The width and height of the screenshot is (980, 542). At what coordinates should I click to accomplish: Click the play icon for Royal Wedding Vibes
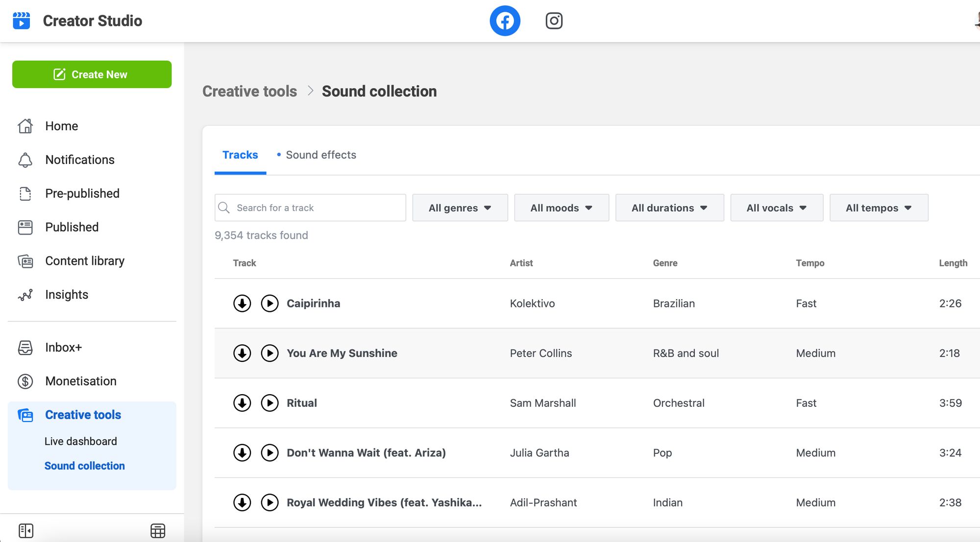(x=269, y=502)
